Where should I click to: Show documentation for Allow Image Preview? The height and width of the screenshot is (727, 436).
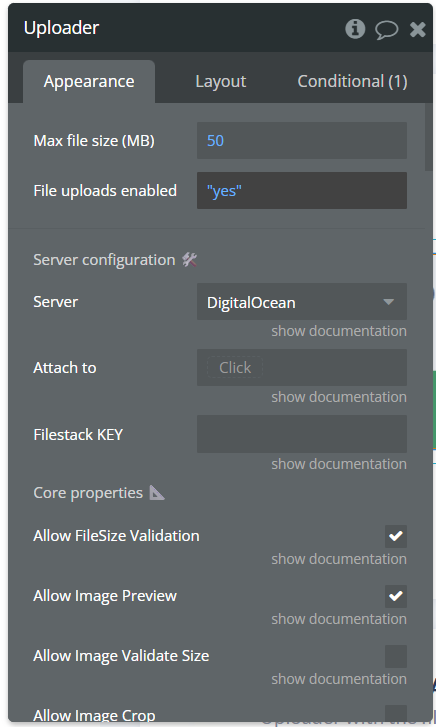(x=339, y=619)
